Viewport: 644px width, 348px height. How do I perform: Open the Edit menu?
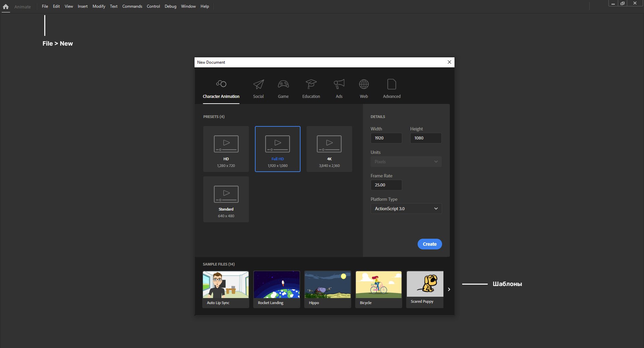pos(56,6)
